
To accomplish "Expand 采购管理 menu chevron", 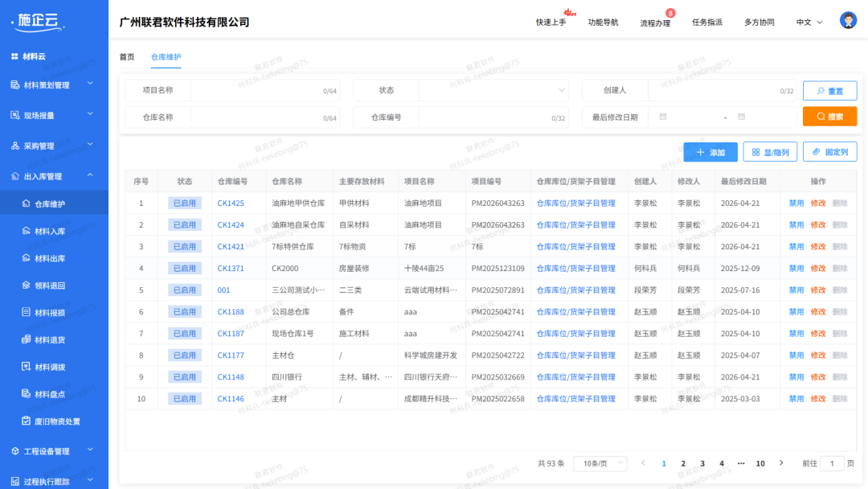I will tap(90, 145).
